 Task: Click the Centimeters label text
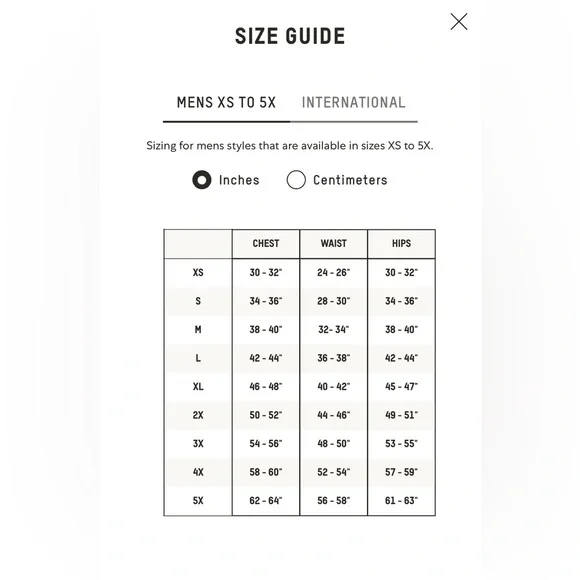click(350, 180)
